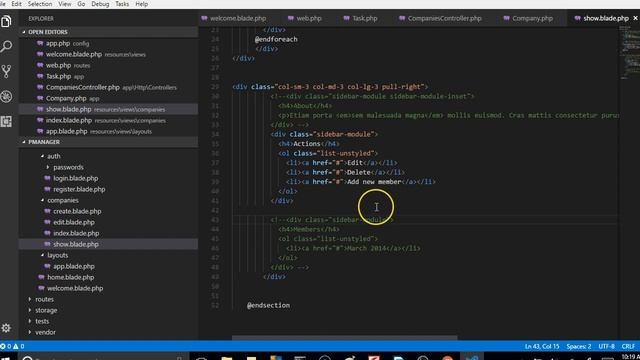Screen dimensions: 640x360
Task: Open the Explorer view in activity bar
Action: 6,21
